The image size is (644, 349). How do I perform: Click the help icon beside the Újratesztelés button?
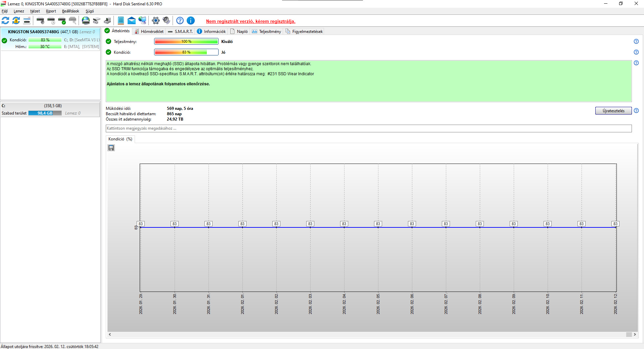[636, 111]
